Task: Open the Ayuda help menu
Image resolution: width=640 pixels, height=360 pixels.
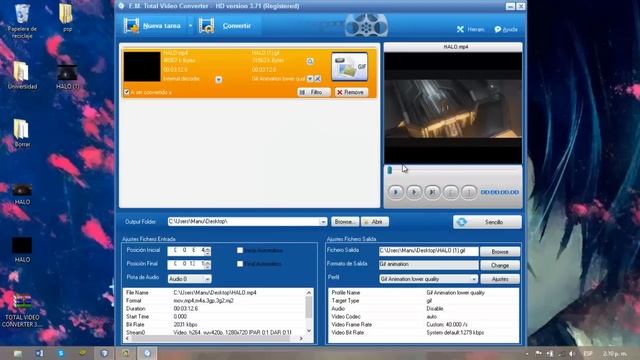Action: 506,29
